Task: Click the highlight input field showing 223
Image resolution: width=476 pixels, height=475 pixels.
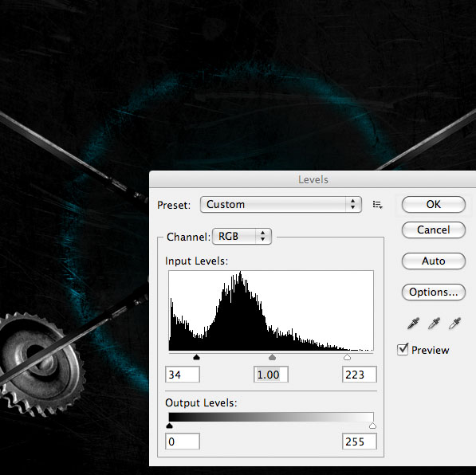Action: pos(360,375)
